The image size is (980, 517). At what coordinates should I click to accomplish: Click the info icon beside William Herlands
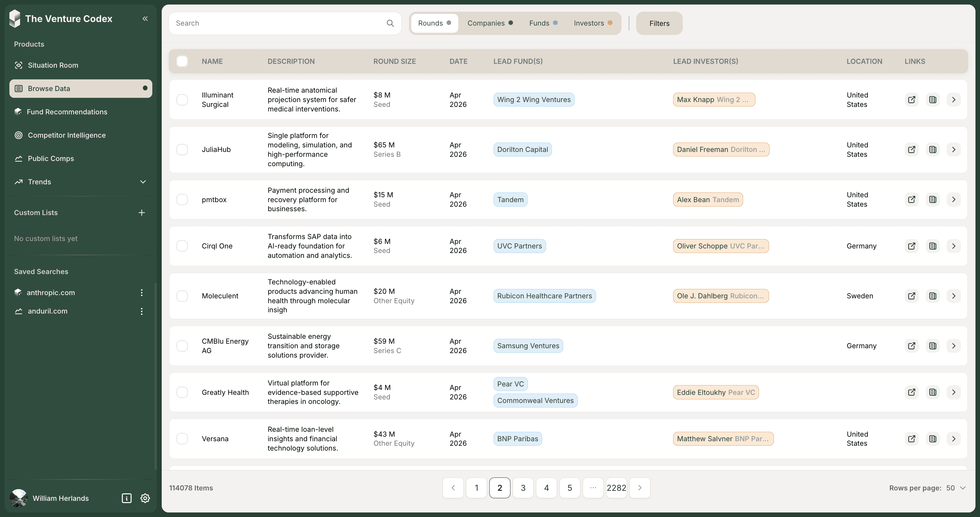[x=127, y=498]
